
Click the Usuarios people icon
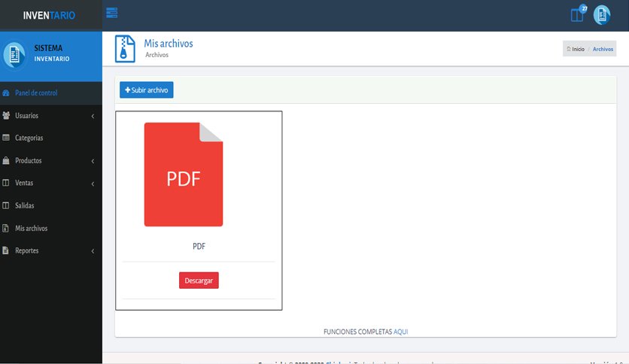pos(6,116)
